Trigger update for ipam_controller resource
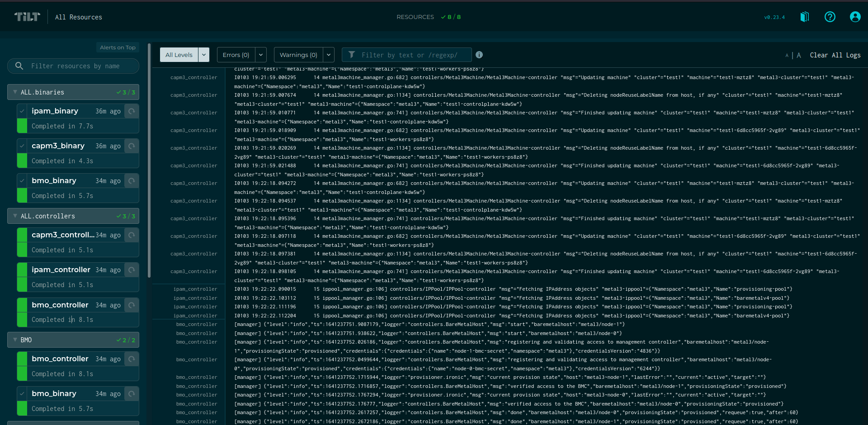Viewport: 868px width, 425px height. pyautogui.click(x=132, y=270)
